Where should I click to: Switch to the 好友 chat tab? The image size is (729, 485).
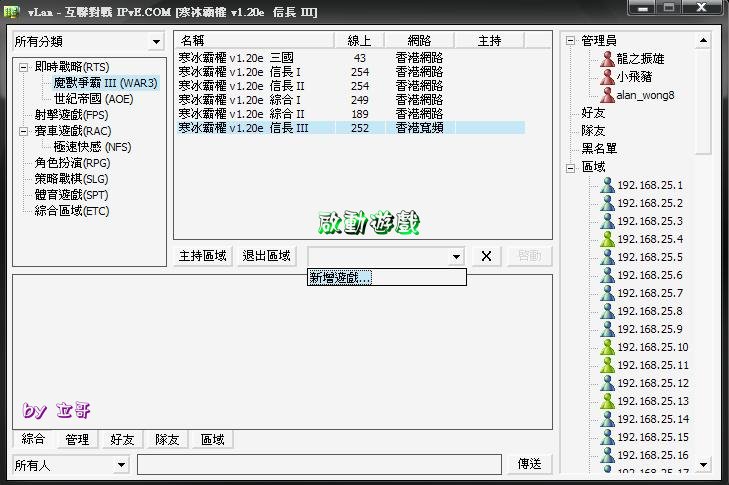pyautogui.click(x=122, y=439)
